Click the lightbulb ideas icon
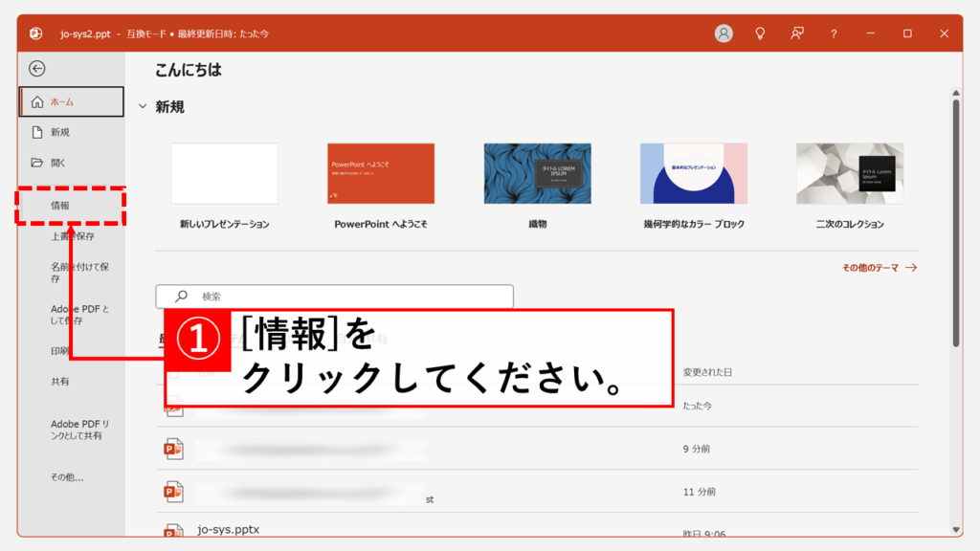This screenshot has height=551, width=980. point(760,33)
